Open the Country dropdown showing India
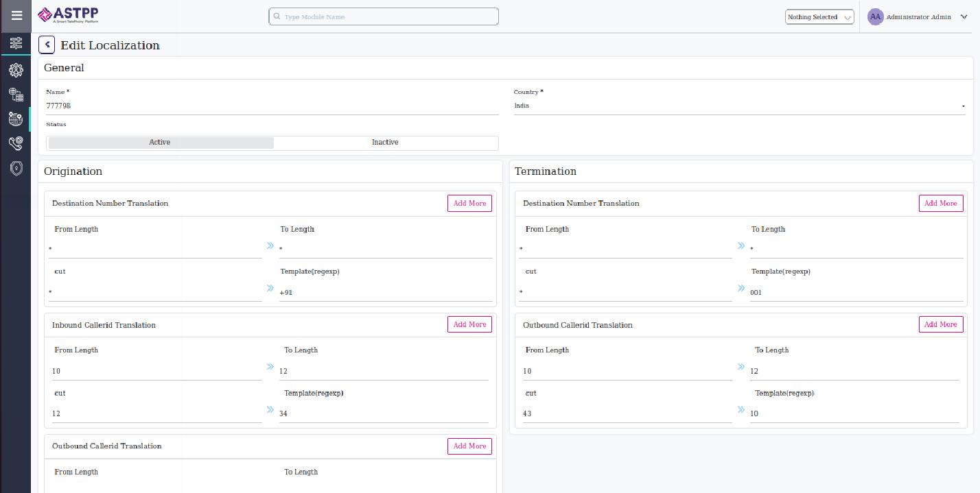The height and width of the screenshot is (493, 980). 739,106
